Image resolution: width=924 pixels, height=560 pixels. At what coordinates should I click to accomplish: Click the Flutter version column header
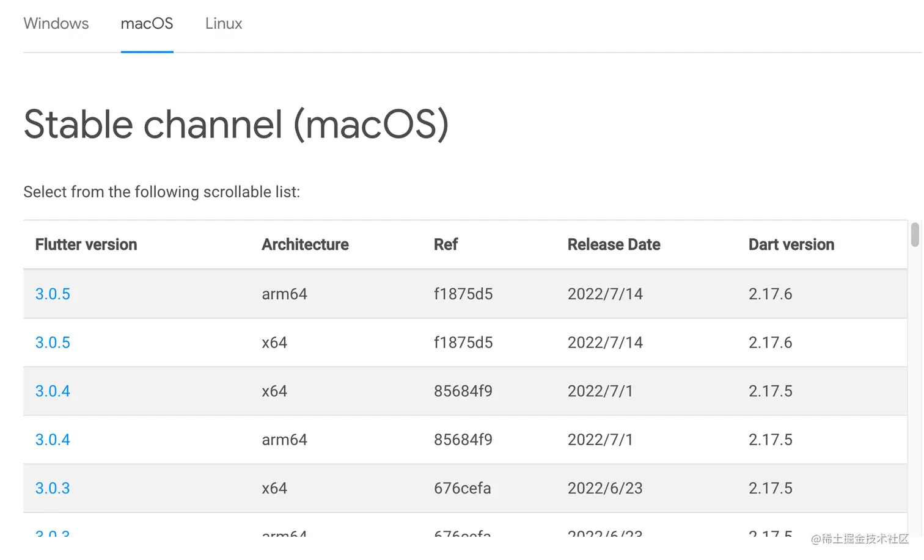pyautogui.click(x=86, y=244)
